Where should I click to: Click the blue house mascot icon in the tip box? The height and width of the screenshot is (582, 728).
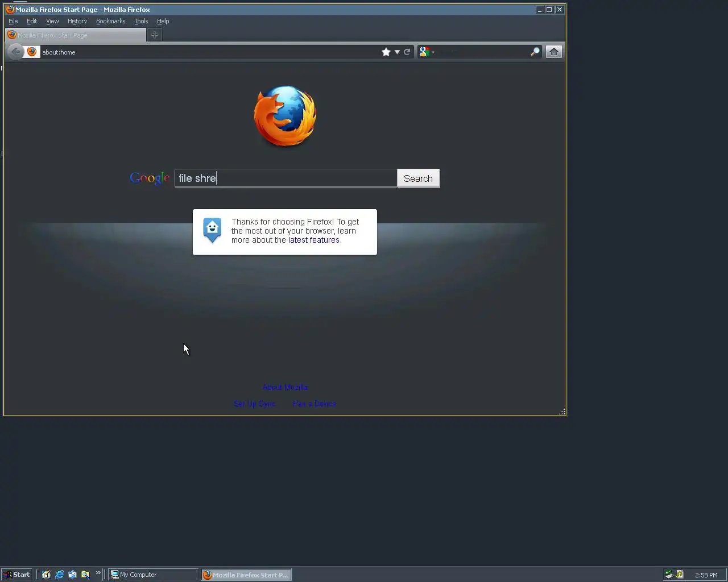[x=212, y=230]
